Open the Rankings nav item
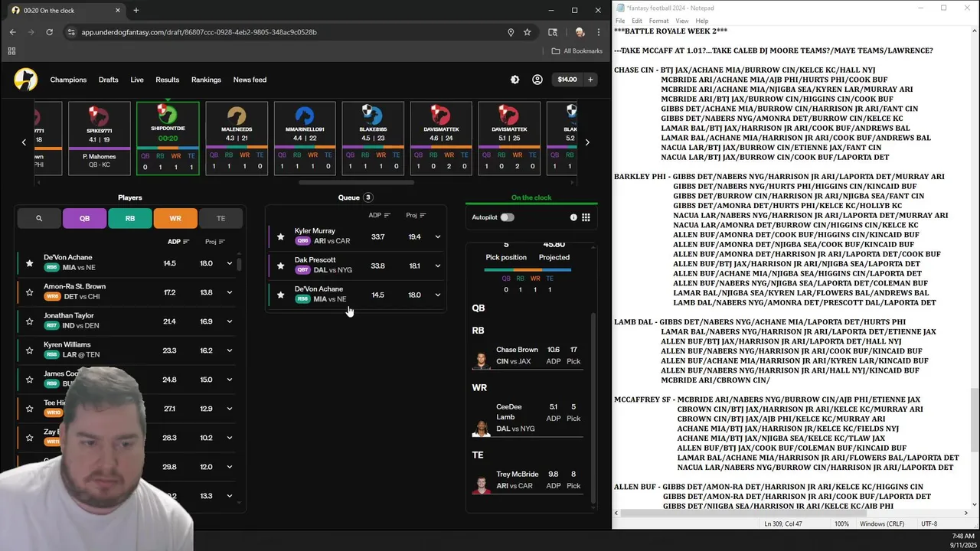 (x=206, y=80)
